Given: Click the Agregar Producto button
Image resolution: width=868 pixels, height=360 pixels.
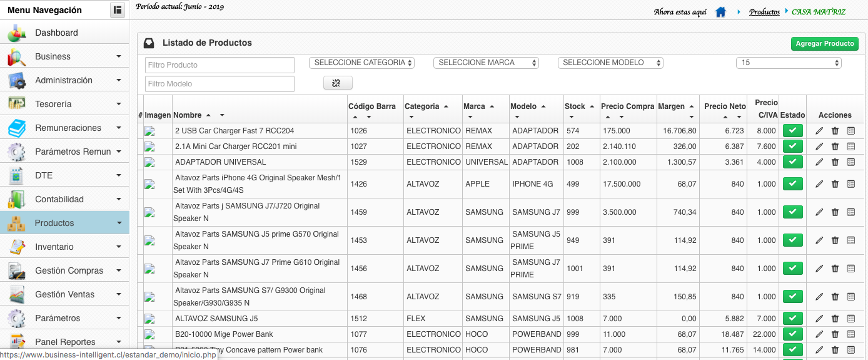Looking at the screenshot, I should click(825, 44).
